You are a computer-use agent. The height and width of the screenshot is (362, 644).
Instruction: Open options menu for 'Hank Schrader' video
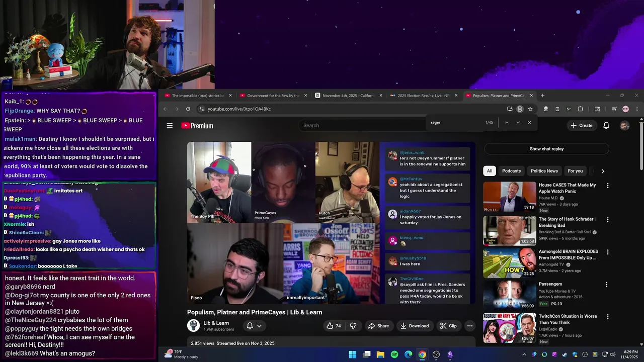click(607, 220)
